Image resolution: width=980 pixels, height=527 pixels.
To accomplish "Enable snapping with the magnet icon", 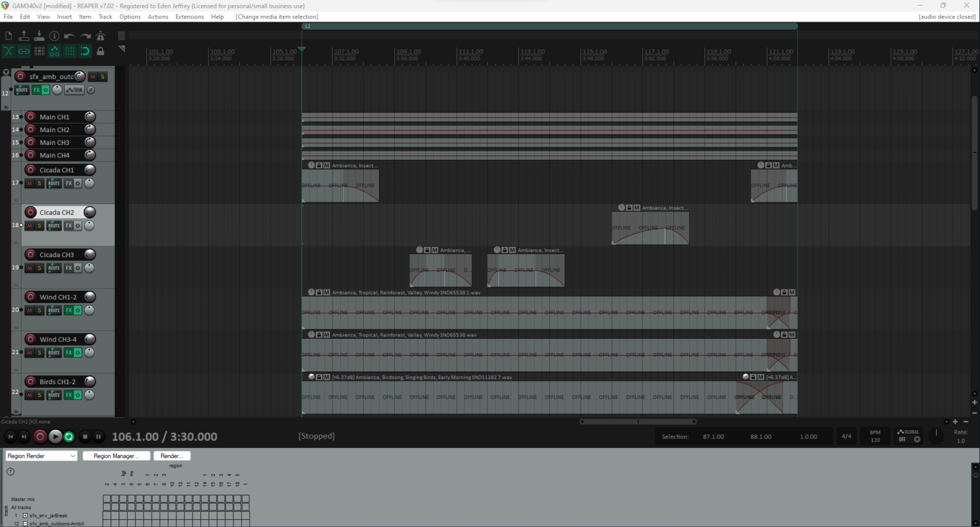I will [85, 50].
